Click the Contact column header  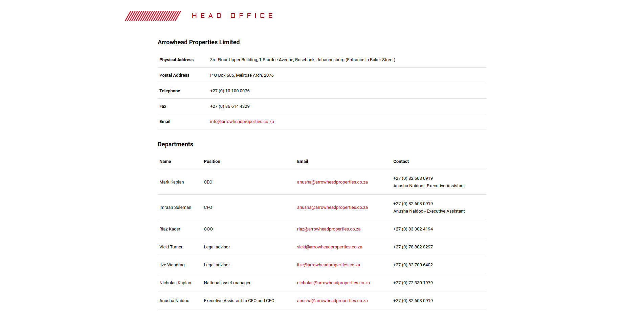(x=401, y=162)
